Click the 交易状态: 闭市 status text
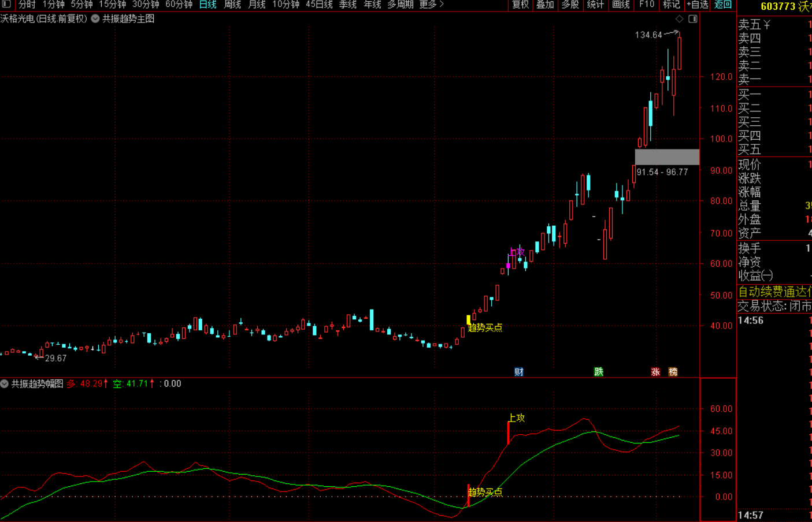 (774, 306)
